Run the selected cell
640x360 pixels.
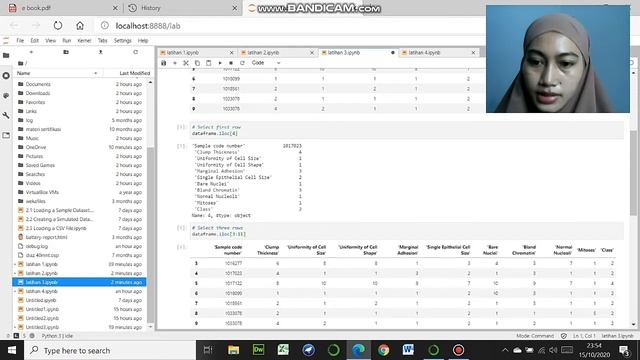coord(220,63)
